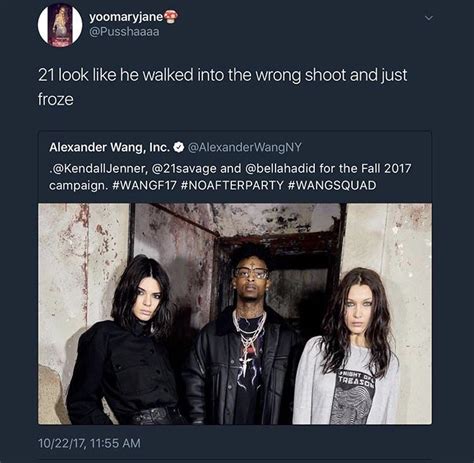Open the @21savage mention
The width and height of the screenshot is (474, 463).
click(184, 168)
